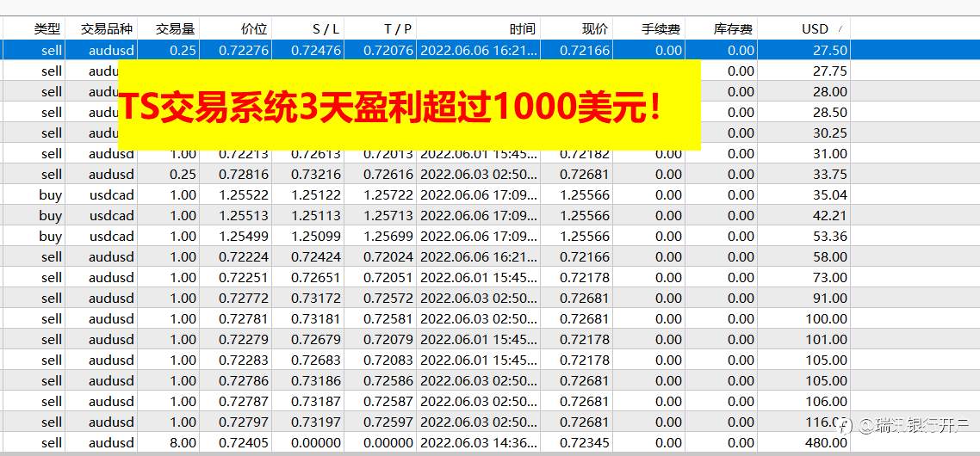Select the time cell 2022.06.03 14:36

point(479,442)
